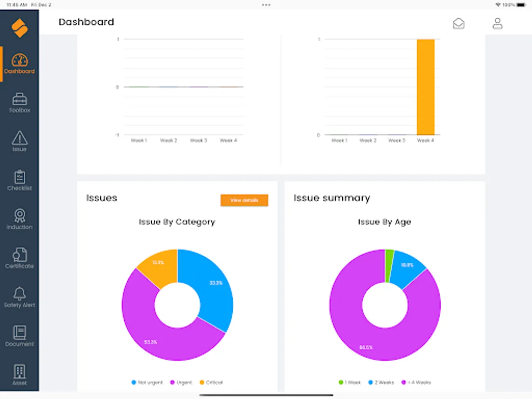
Task: Toggle the 1 Week legend item
Action: tap(350, 382)
